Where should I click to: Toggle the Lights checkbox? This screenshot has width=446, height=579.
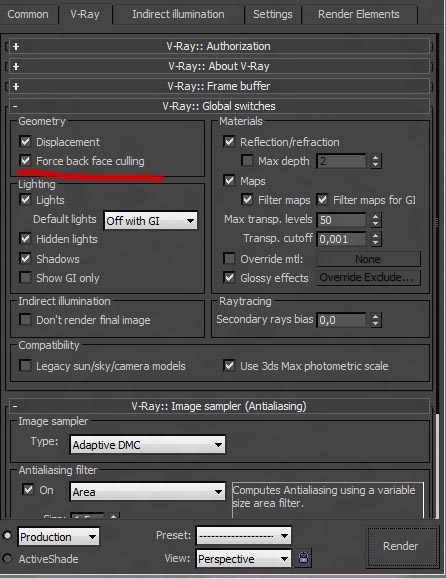(x=25, y=200)
